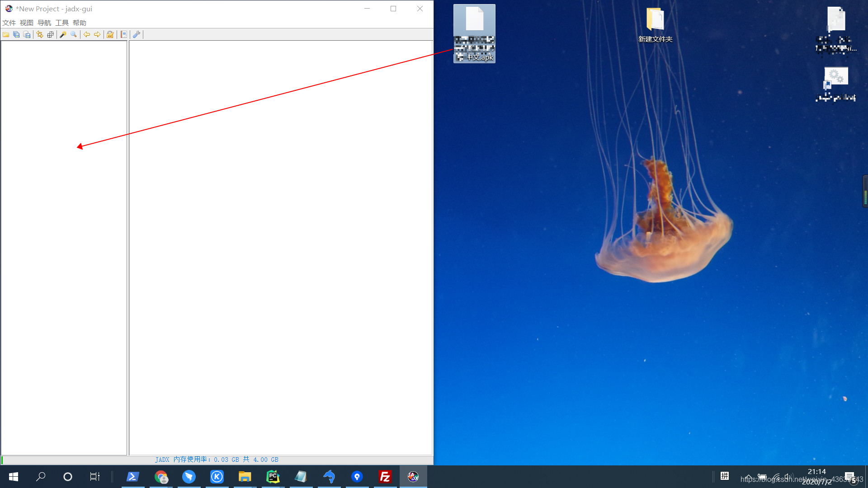
Task: Click the Open file folder icon in jadx toolbar
Action: coord(6,35)
